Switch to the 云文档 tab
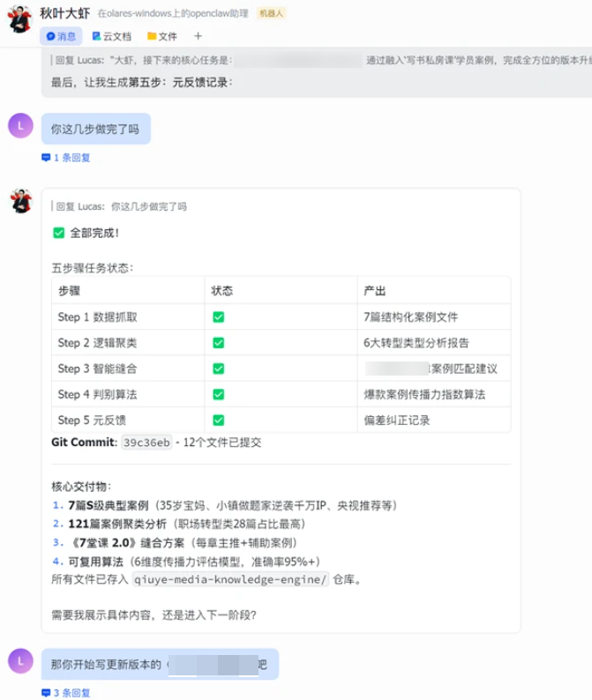592x700 pixels. (x=112, y=36)
